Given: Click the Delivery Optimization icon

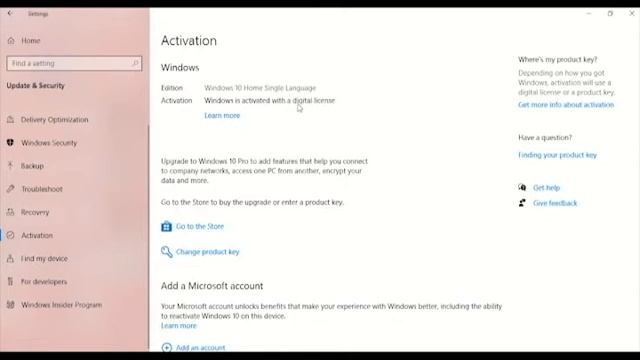Looking at the screenshot, I should click(x=11, y=120).
